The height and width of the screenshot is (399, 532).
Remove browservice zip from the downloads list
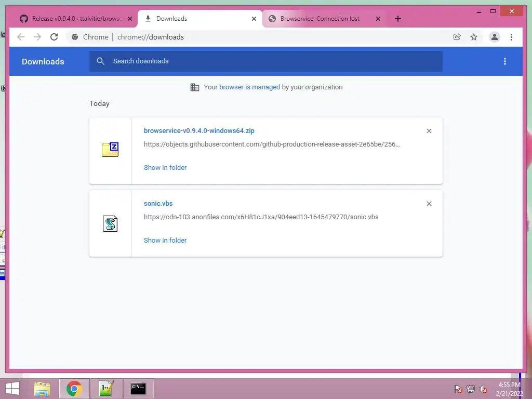click(429, 131)
